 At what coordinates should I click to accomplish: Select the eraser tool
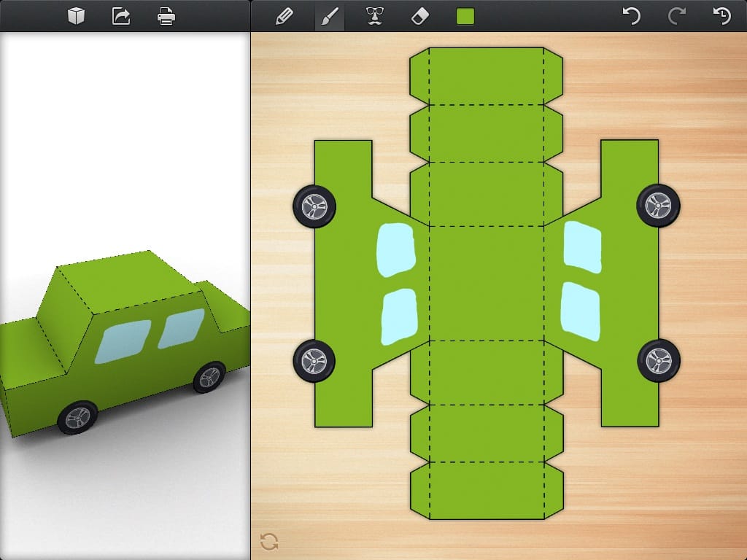point(420,16)
